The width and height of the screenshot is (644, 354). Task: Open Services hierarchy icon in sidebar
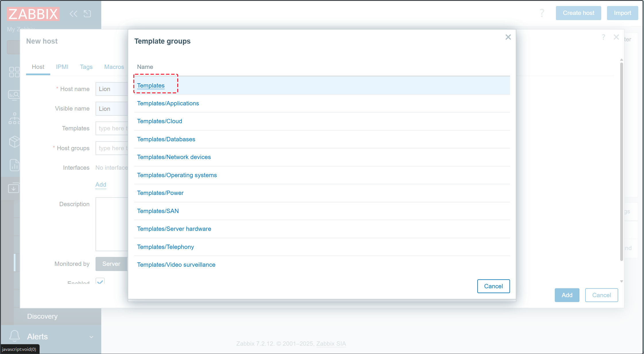tap(14, 118)
